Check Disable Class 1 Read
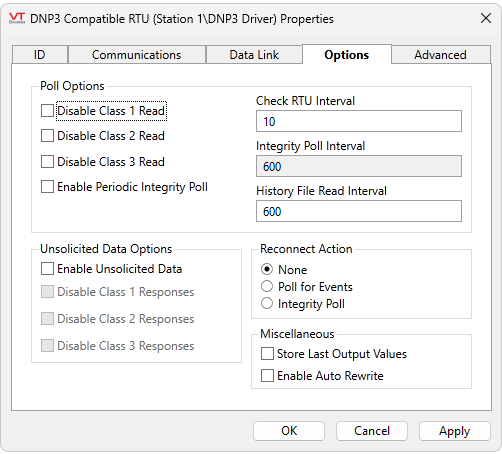The image size is (502, 454). 47,111
